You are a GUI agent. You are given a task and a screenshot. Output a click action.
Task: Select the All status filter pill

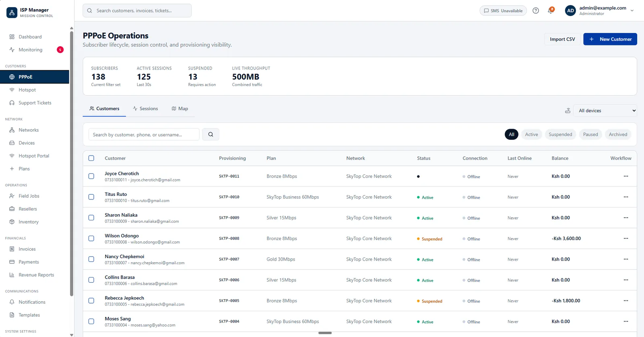512,134
